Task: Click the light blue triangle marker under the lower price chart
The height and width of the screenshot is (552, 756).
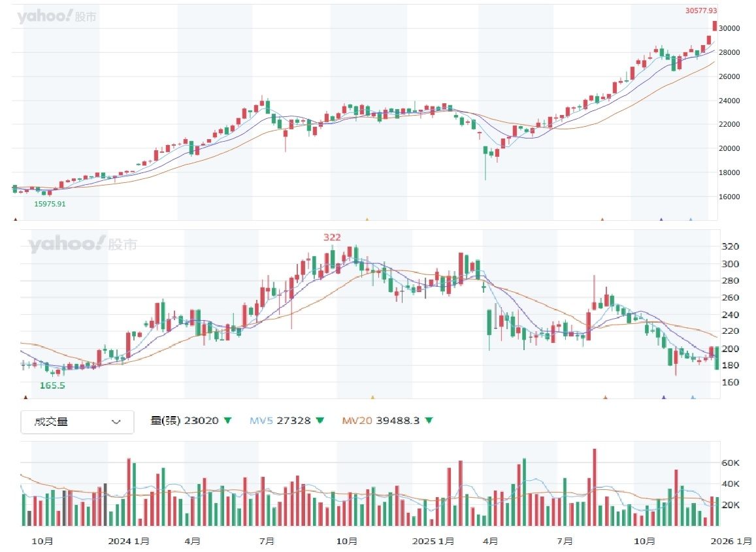Action: click(x=693, y=397)
